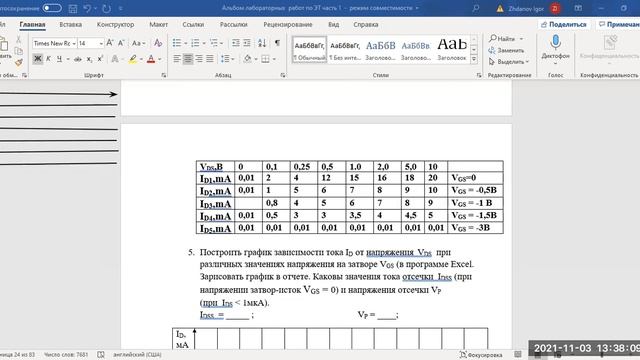The width and height of the screenshot is (640, 360).
Task: Click the Sort A-Z icon
Action: [262, 43]
